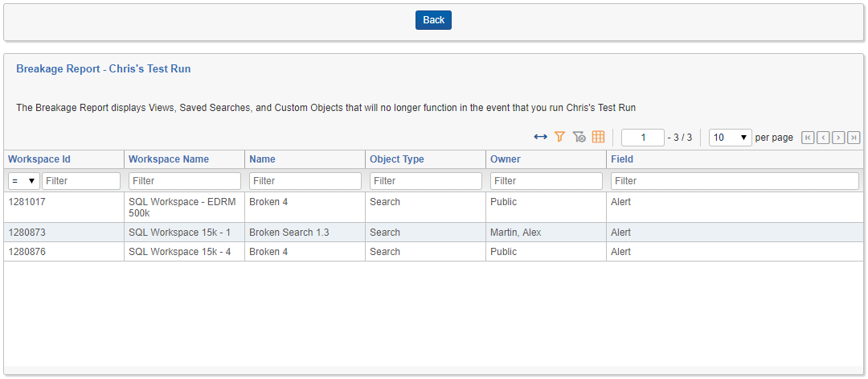Select workspace id 1280876 cell

(x=64, y=252)
